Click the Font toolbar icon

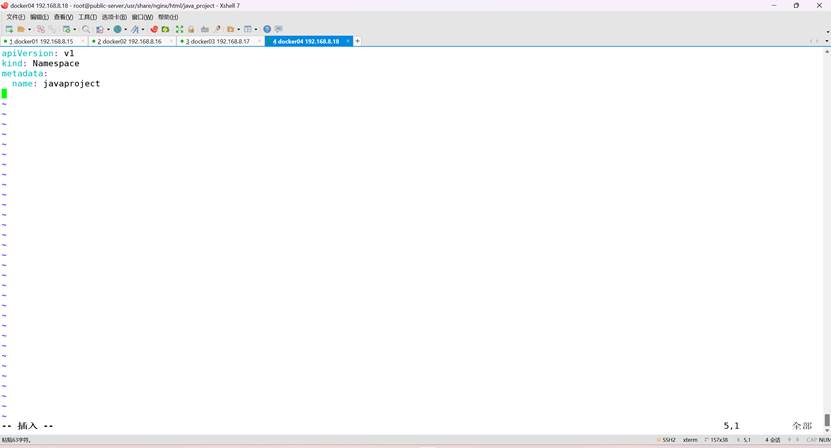coord(135,29)
